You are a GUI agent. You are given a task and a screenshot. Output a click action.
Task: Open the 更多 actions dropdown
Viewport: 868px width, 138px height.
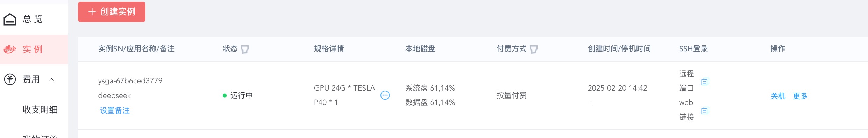pyautogui.click(x=800, y=96)
